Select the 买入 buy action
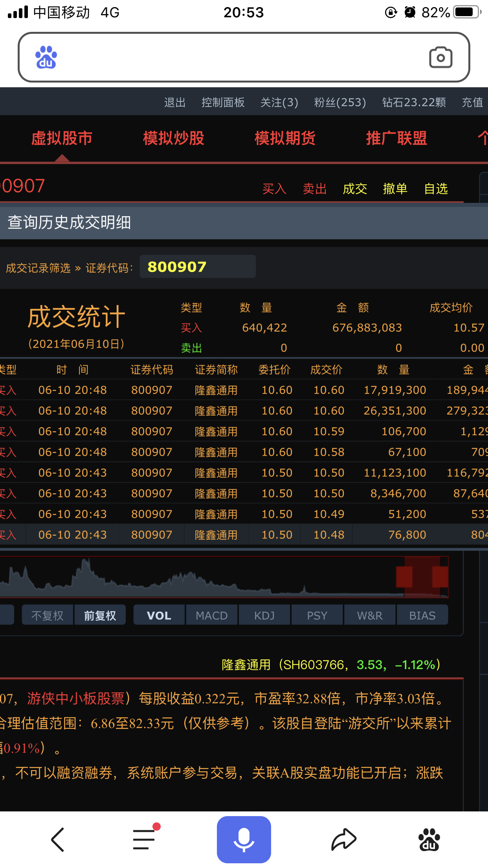Image resolution: width=488 pixels, height=868 pixels. (x=274, y=189)
